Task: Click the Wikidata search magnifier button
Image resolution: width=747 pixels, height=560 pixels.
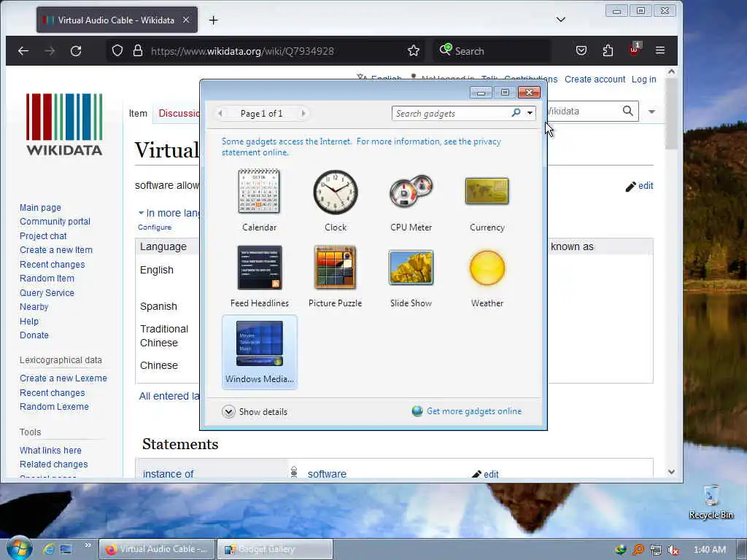Action: click(628, 111)
